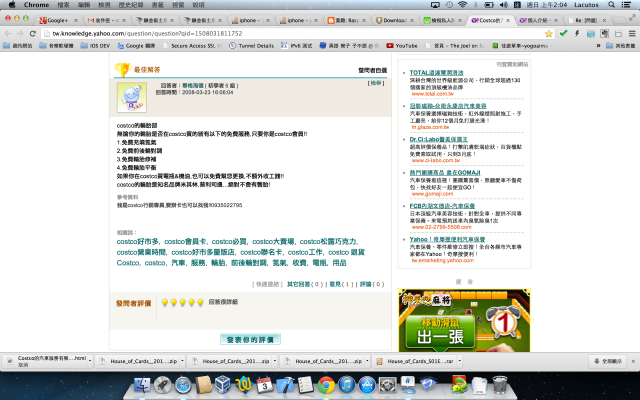Click the costco會員卡 related keyword
Viewport: 640px width, 400px height.
pos(185,242)
